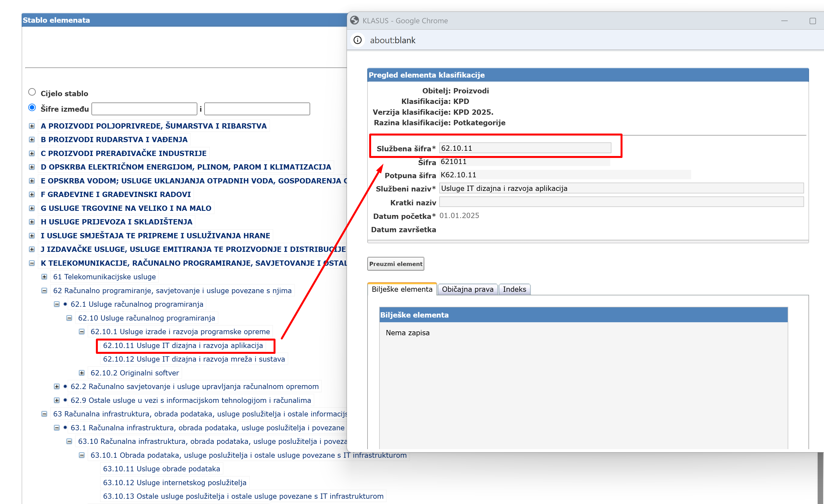
Task: Open 63.10.12 Usluge internetskog poslužitelja
Action: (x=175, y=482)
